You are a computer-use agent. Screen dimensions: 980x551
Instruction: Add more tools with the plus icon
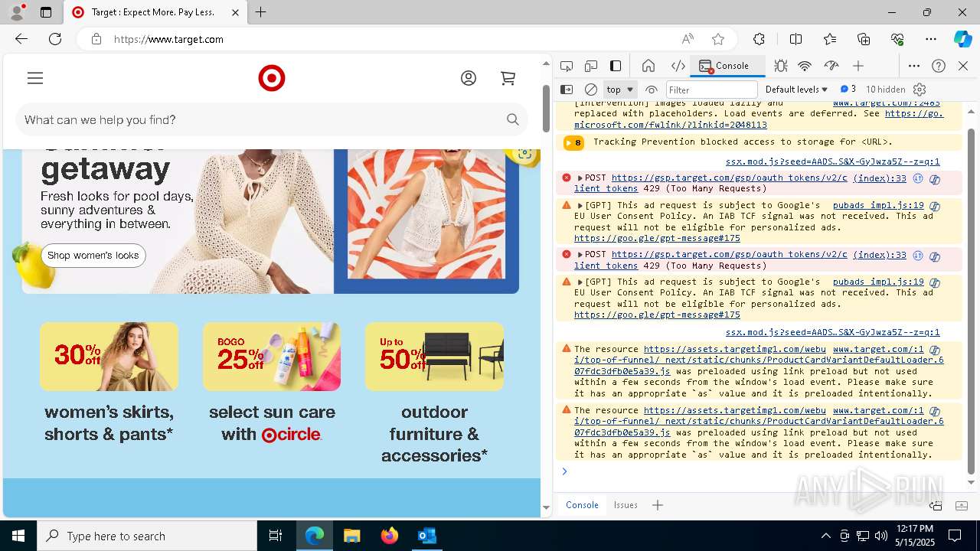(x=858, y=66)
